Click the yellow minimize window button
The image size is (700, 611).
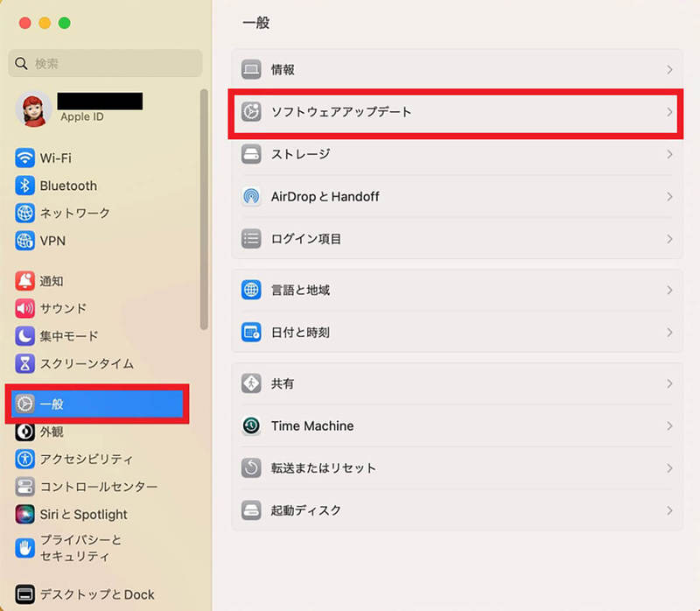(x=45, y=23)
